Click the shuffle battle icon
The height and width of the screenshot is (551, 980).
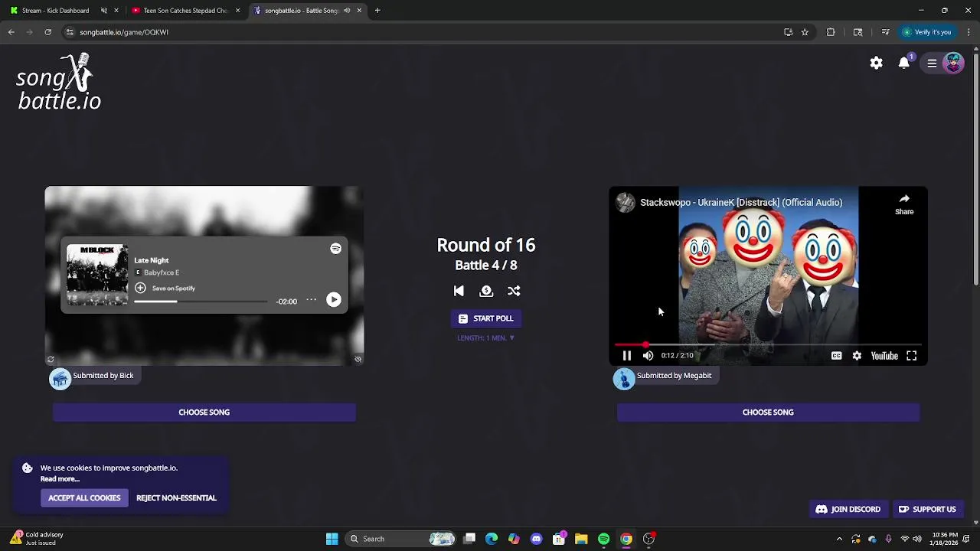[514, 291]
